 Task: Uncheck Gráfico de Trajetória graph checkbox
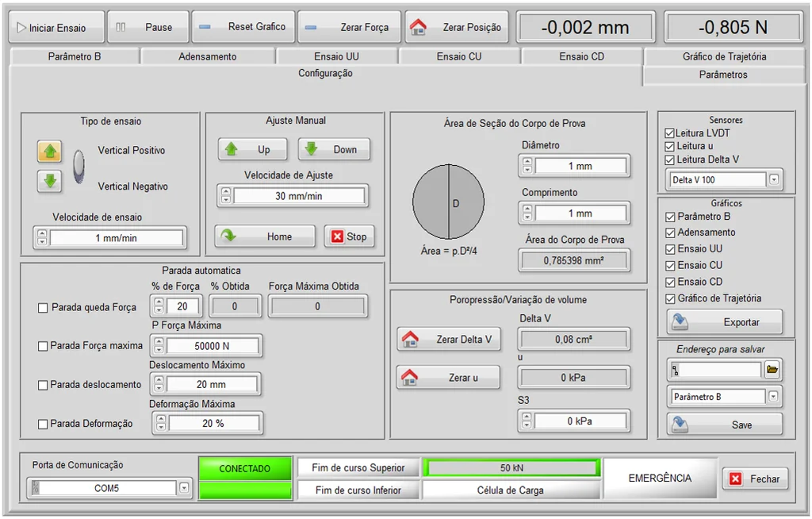pyautogui.click(x=670, y=299)
